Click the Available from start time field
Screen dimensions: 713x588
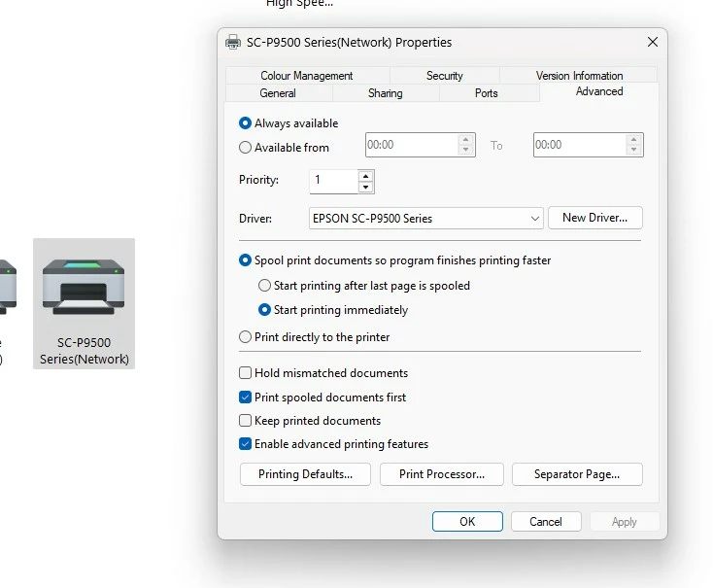pyautogui.click(x=412, y=145)
